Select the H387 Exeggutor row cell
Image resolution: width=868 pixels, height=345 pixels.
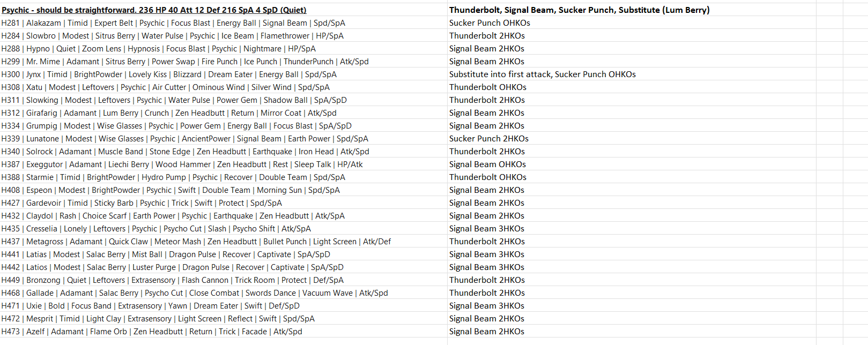click(x=182, y=164)
